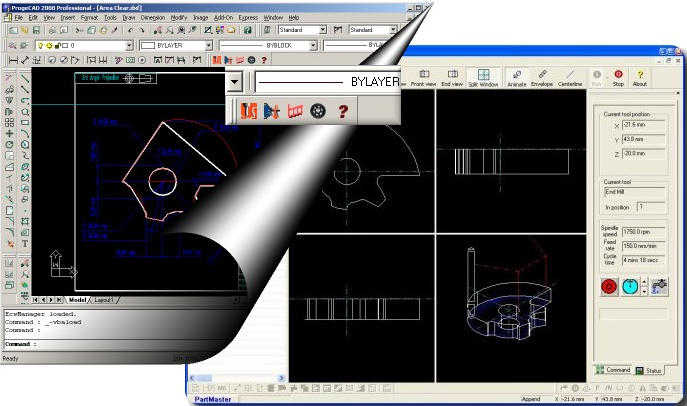Click the Save icon in ProgeCAD toolbar
The image size is (687, 406).
[x=36, y=30]
